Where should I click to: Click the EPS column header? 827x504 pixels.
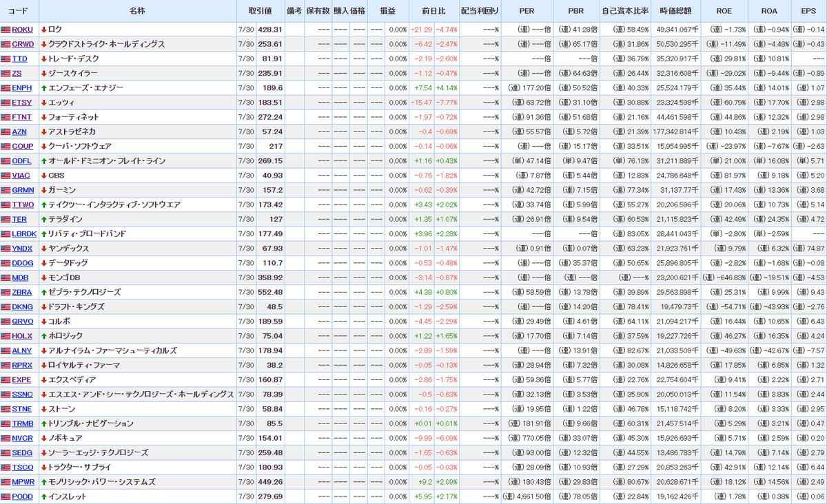pos(808,11)
